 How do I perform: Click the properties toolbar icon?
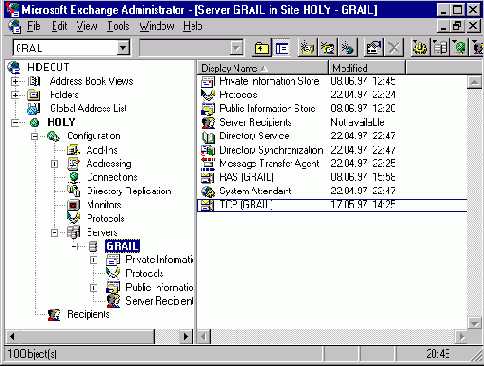coord(374,48)
